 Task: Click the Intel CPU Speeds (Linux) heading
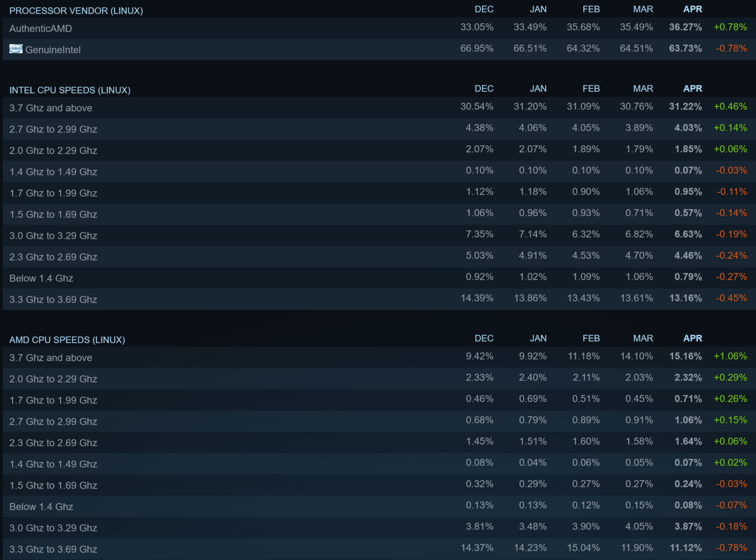(70, 90)
